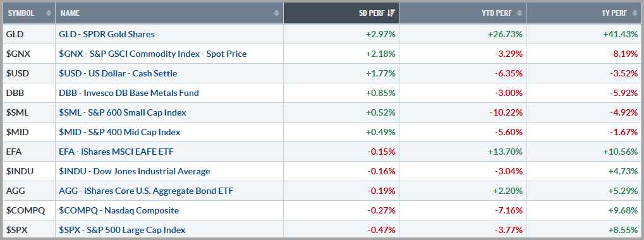The image size is (644, 240).
Task: Open the EFA iShares MSCI EAFE ETF link
Action: (x=116, y=152)
